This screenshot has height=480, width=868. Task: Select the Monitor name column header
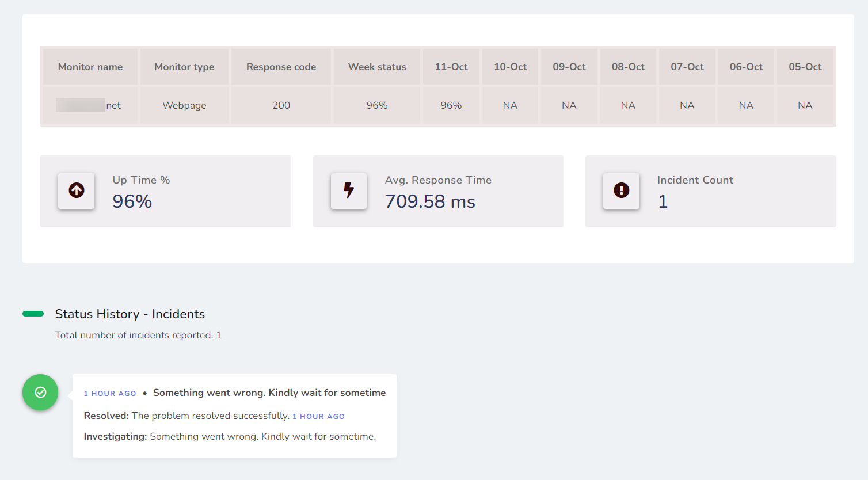tap(90, 67)
